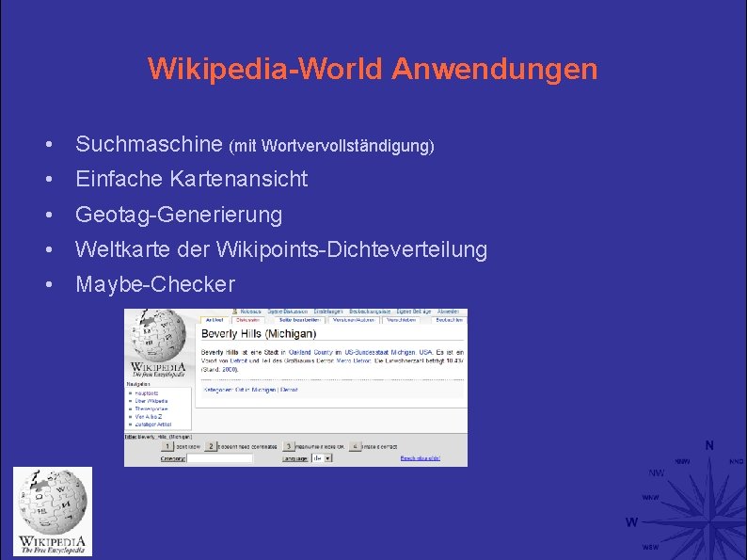Click the '4' button in the Maybe-Checker bar

(x=355, y=446)
